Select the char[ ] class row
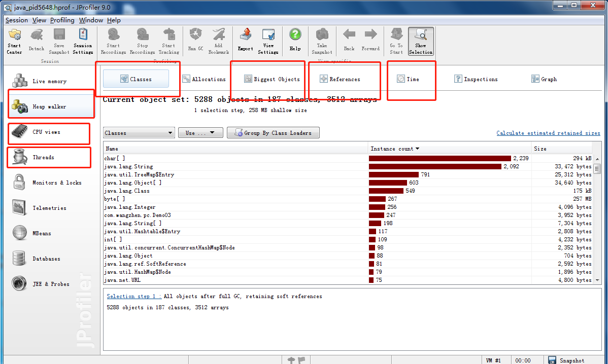The width and height of the screenshot is (608, 364). pyautogui.click(x=348, y=158)
